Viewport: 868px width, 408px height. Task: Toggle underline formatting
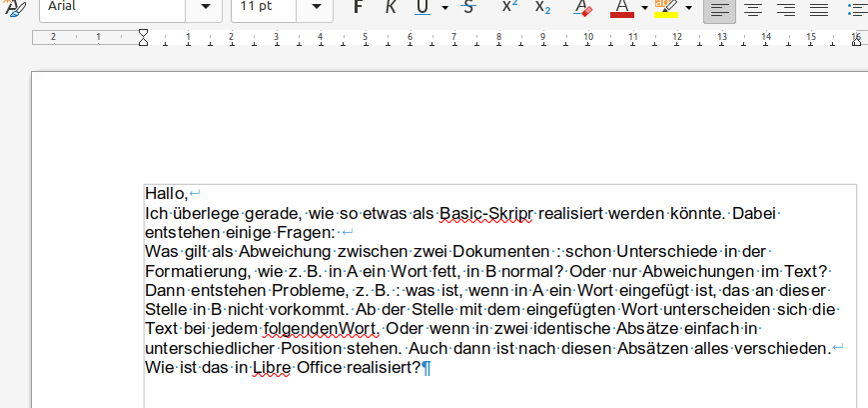[x=422, y=7]
